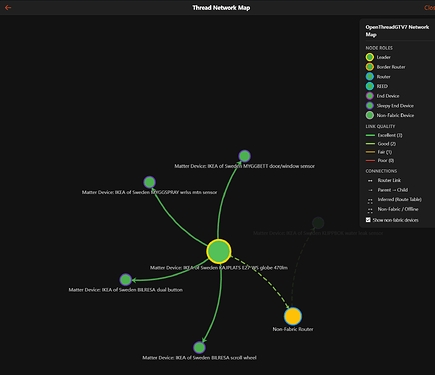Viewport: 435px width, 375px height.
Task: Click the BILRESA dual button label
Action: click(x=126, y=290)
